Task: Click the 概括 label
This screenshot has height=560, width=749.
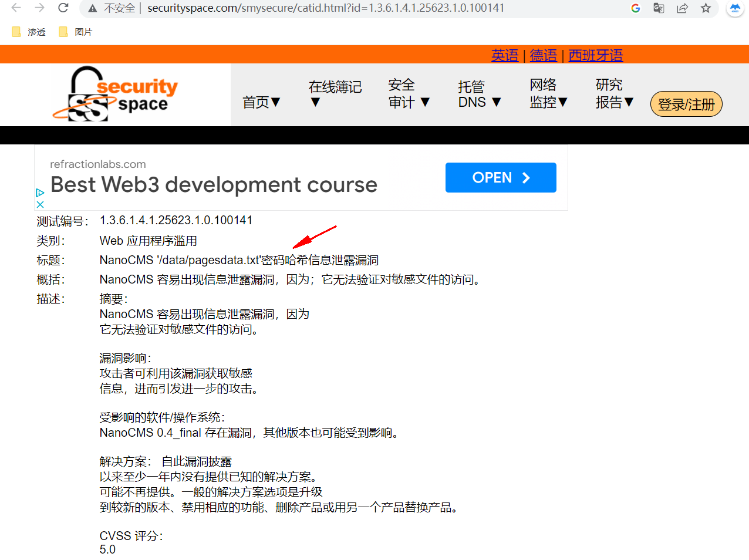Action: tap(50, 279)
